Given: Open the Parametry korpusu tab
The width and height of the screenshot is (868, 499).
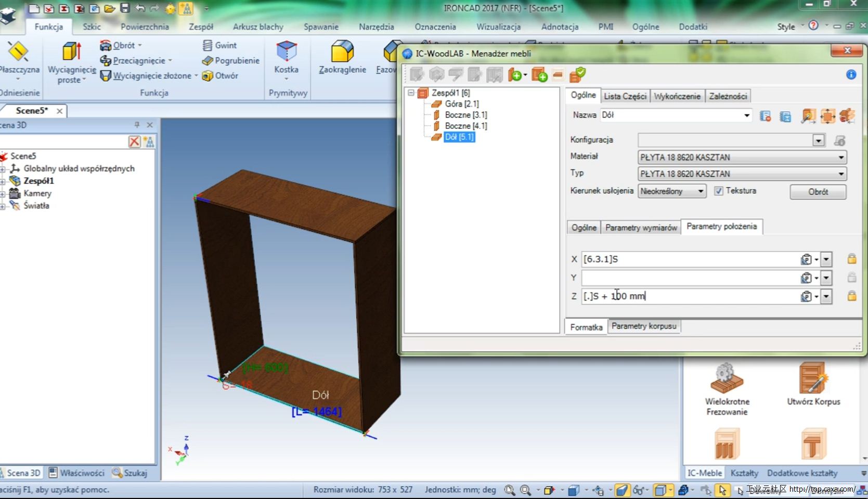Looking at the screenshot, I should point(644,326).
